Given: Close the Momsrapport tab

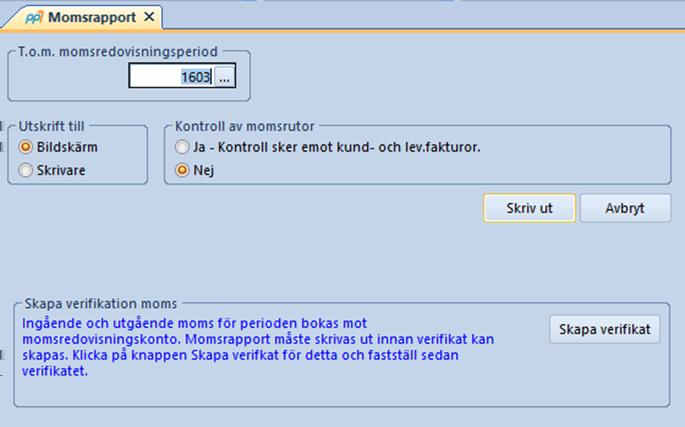Looking at the screenshot, I should tap(149, 17).
